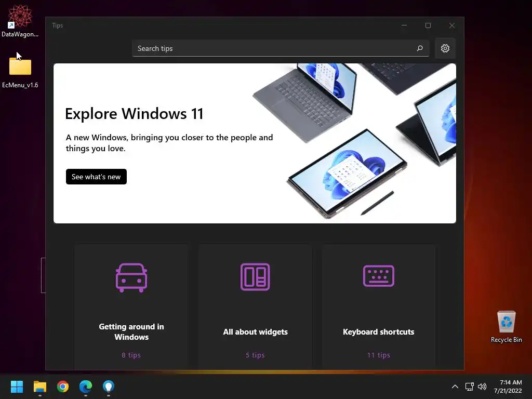
Task: Open the Tips settings gear
Action: pos(445,48)
